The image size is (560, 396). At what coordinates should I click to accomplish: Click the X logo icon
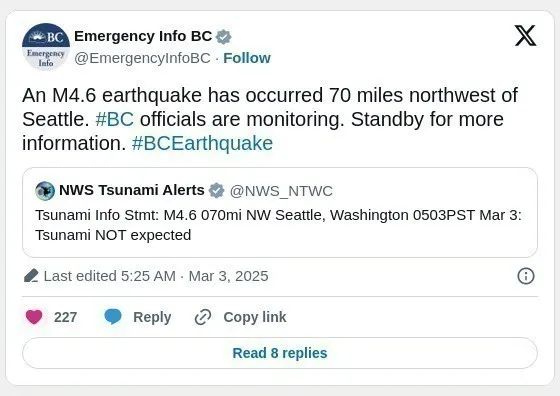click(x=525, y=36)
